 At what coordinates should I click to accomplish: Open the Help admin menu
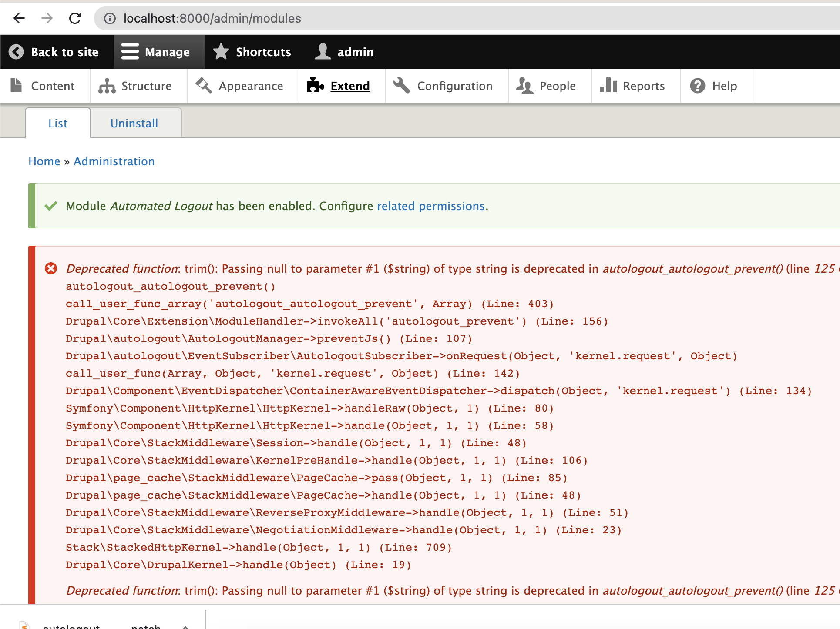(x=716, y=86)
